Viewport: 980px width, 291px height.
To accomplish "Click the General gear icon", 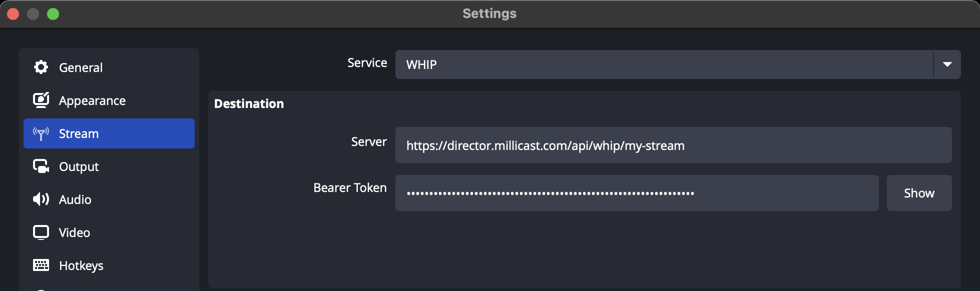I will (41, 67).
